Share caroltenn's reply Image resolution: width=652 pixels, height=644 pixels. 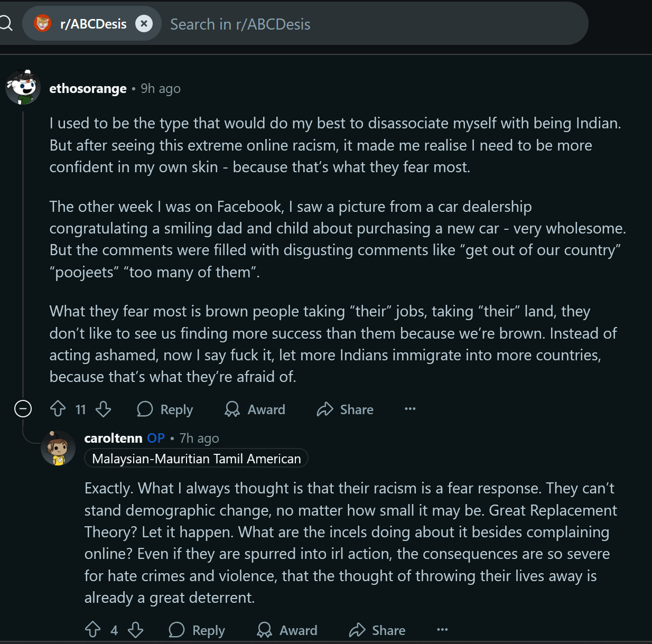[x=377, y=630]
